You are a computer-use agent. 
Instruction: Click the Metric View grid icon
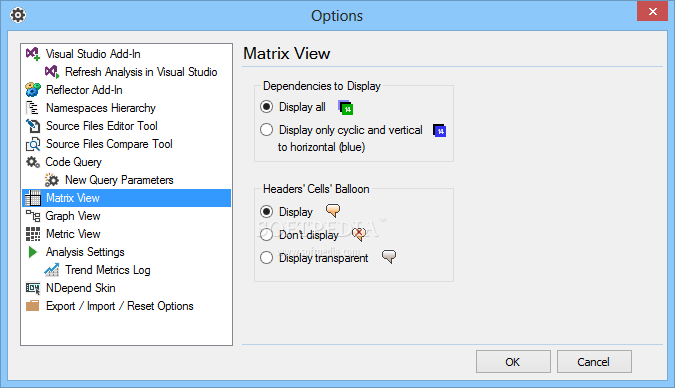coord(33,234)
